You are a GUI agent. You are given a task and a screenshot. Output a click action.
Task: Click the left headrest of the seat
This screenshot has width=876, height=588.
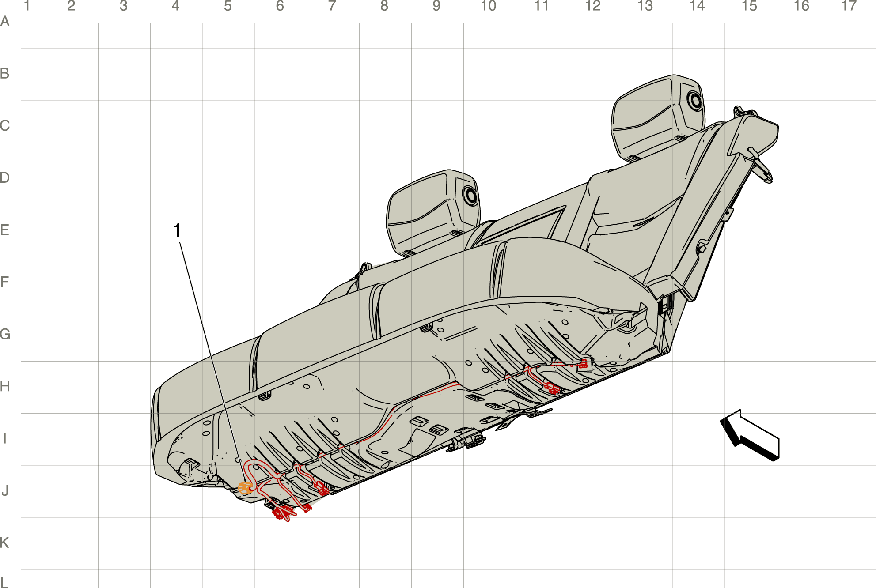click(x=432, y=212)
